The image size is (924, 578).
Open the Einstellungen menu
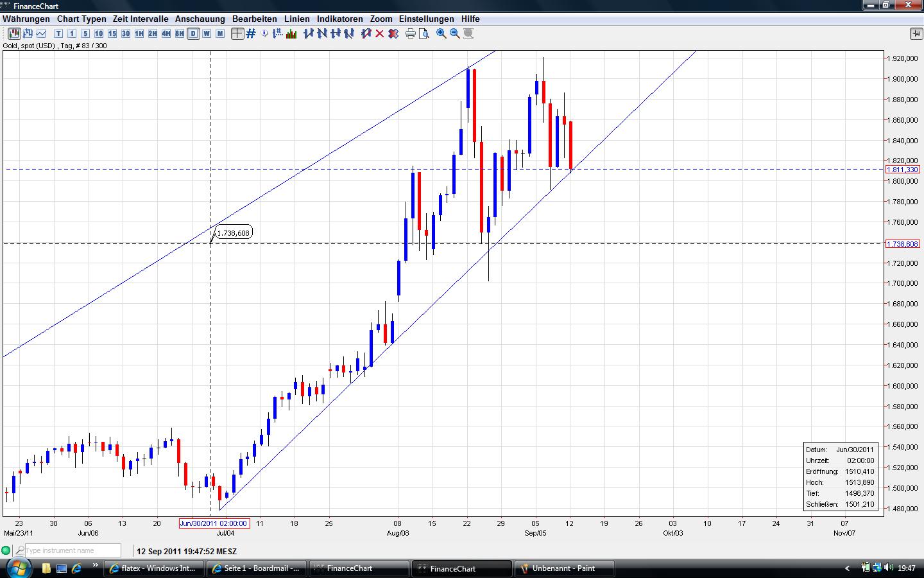(427, 19)
